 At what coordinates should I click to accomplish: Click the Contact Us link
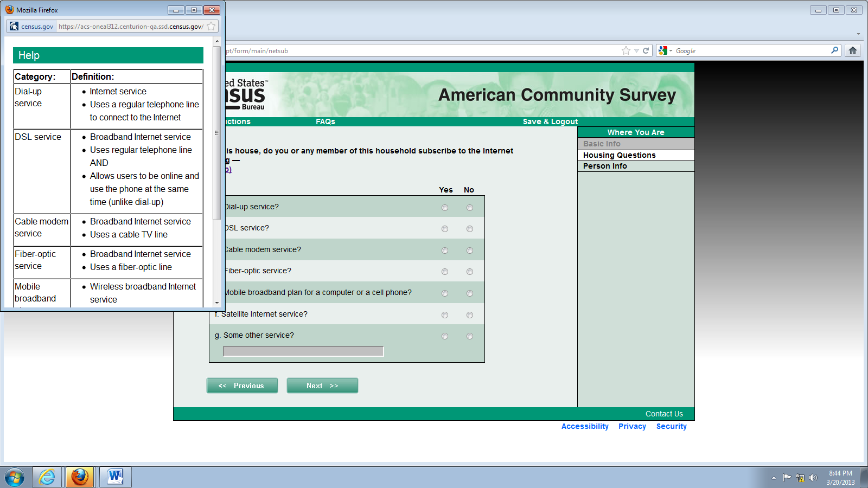click(x=664, y=414)
